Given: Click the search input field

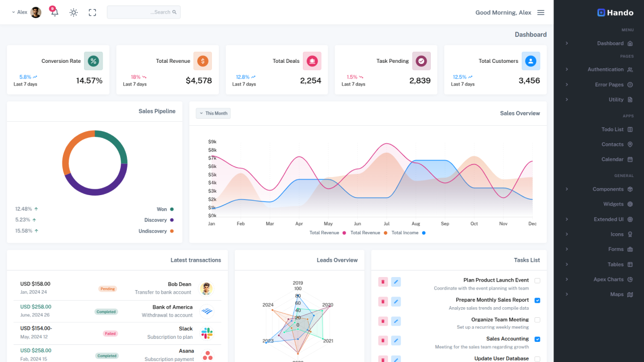Looking at the screenshot, I should 143,12.
